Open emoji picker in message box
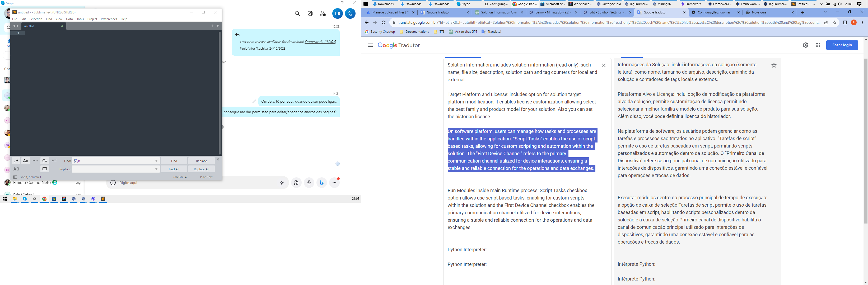This screenshot has height=285, width=868. point(113,183)
